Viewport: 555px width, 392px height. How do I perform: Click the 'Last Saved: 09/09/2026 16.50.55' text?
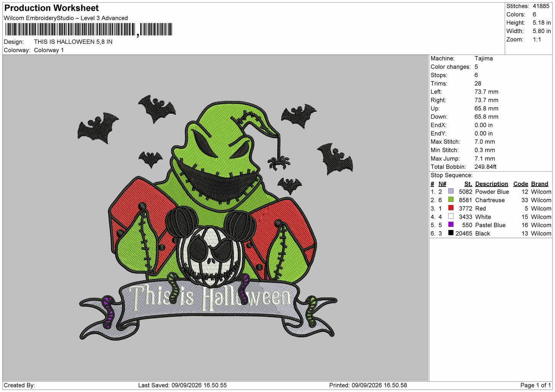click(x=182, y=385)
